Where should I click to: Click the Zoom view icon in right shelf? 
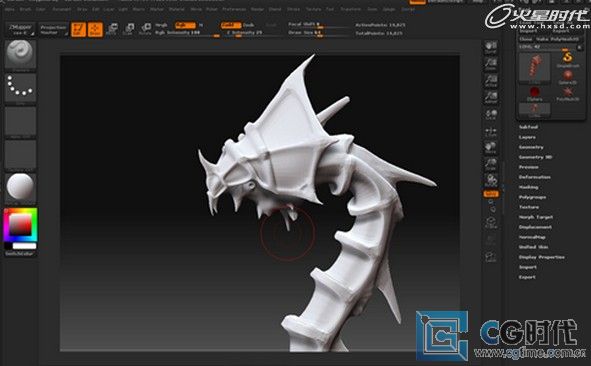point(491,64)
